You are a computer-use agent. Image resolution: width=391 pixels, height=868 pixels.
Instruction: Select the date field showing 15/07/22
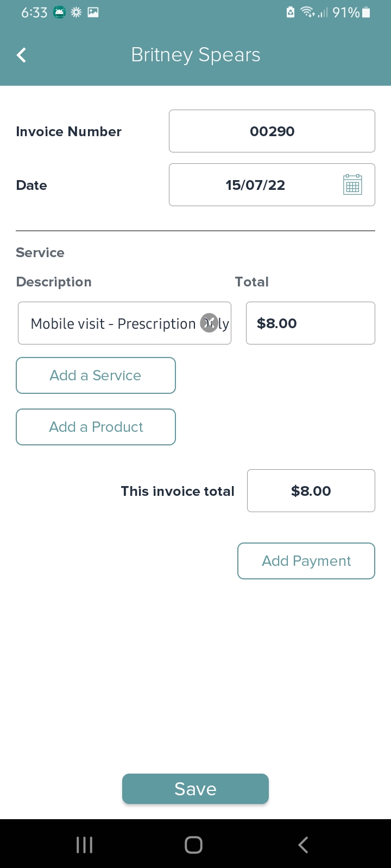[255, 185]
